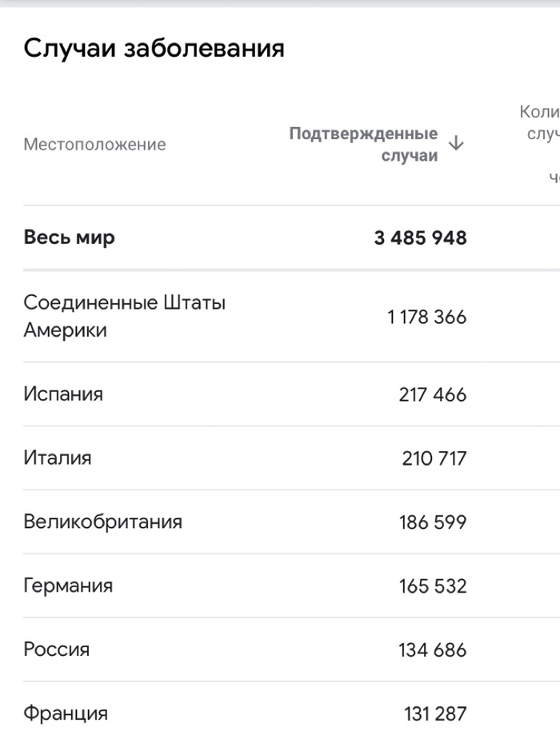The width and height of the screenshot is (560, 743).
Task: Open statistics for Россия
Action: click(56, 649)
